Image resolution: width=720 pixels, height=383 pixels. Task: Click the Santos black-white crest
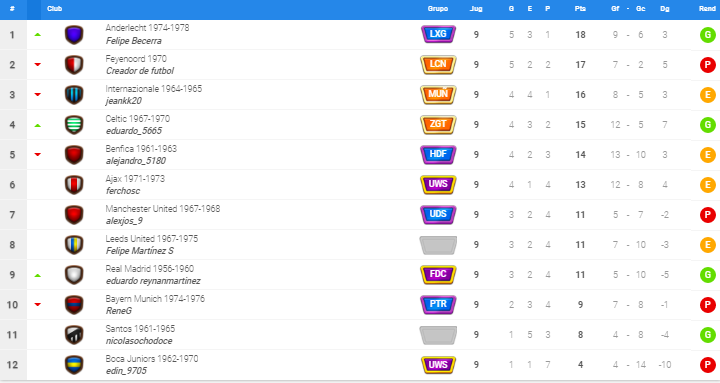74,335
